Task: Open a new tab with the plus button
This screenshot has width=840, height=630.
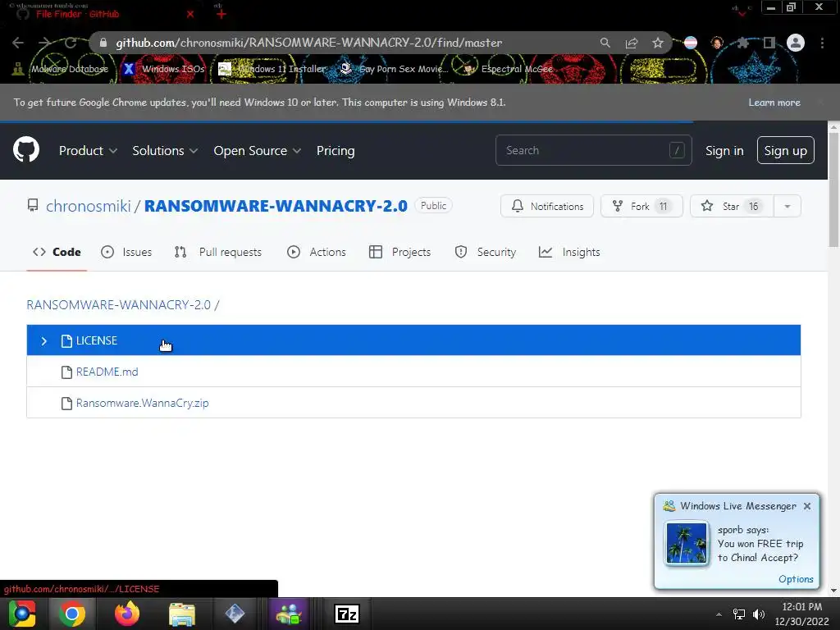Action: coord(221,14)
